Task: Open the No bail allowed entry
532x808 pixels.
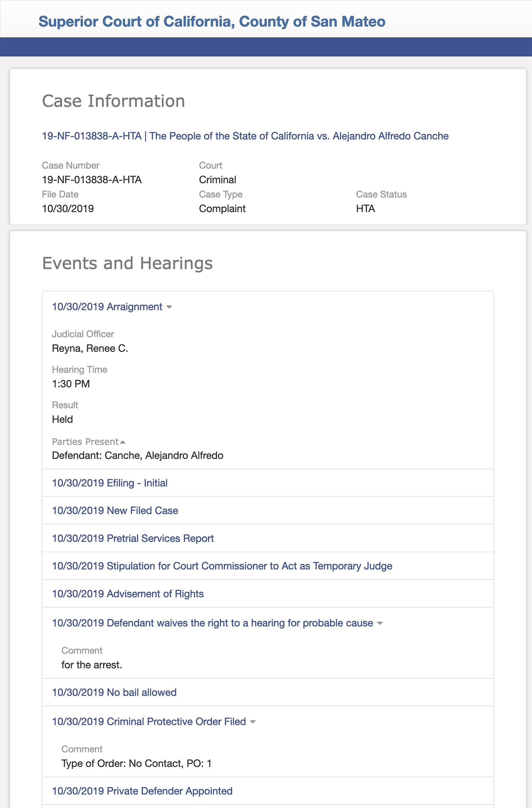Action: [114, 692]
